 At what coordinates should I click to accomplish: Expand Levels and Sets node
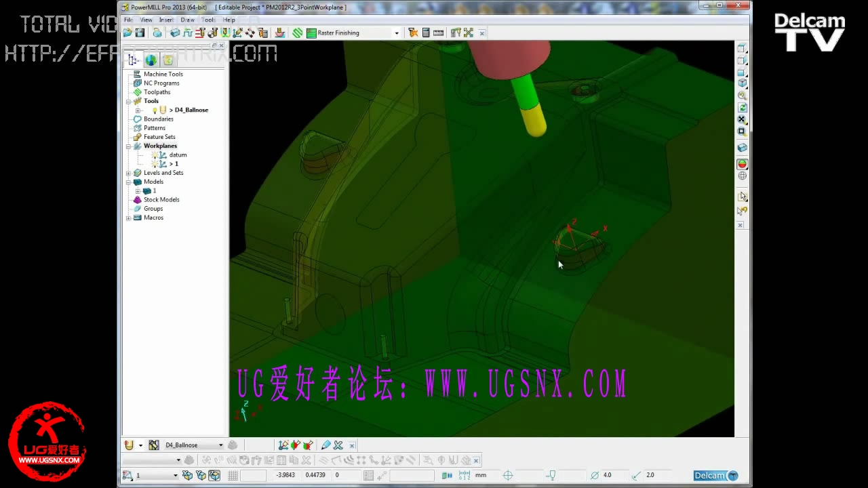coord(129,173)
